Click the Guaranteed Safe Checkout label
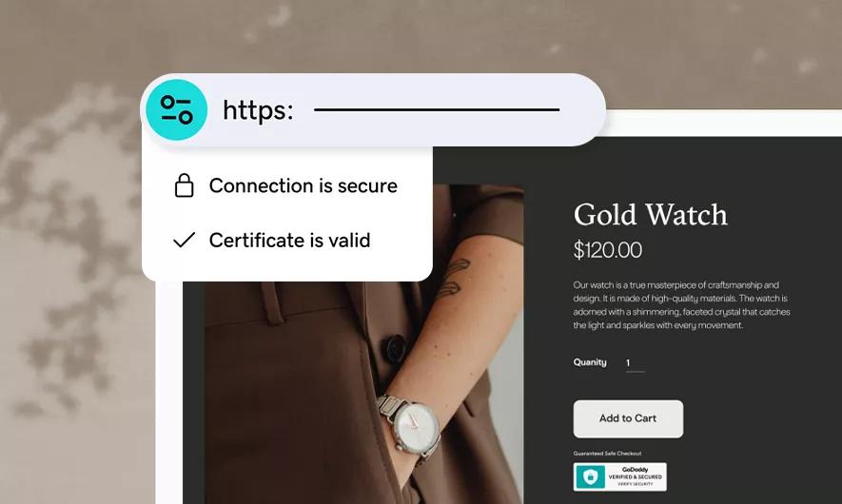Image resolution: width=842 pixels, height=504 pixels. [607, 454]
